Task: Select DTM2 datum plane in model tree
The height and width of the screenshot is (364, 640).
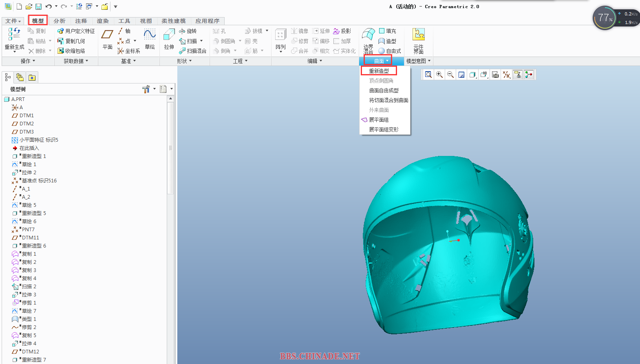Action: click(26, 124)
